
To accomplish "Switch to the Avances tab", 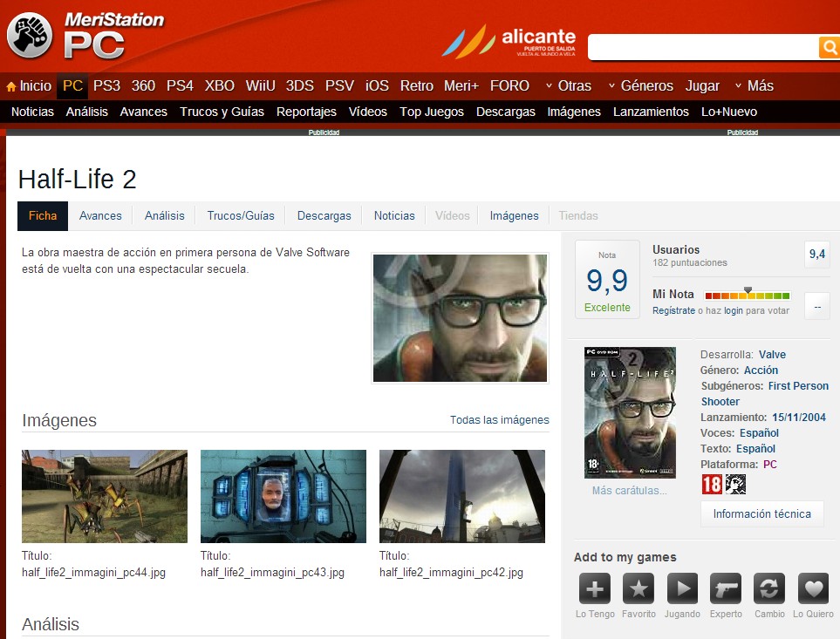I will (100, 215).
